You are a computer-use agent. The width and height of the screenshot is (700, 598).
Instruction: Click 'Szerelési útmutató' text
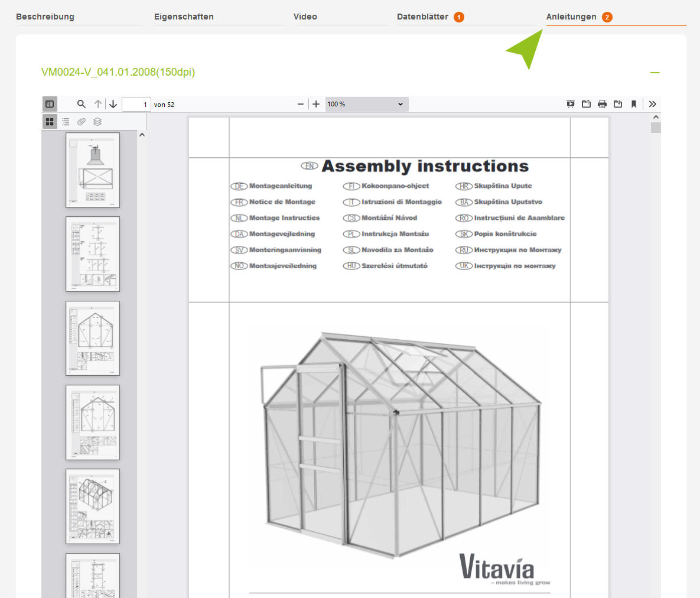395,266
